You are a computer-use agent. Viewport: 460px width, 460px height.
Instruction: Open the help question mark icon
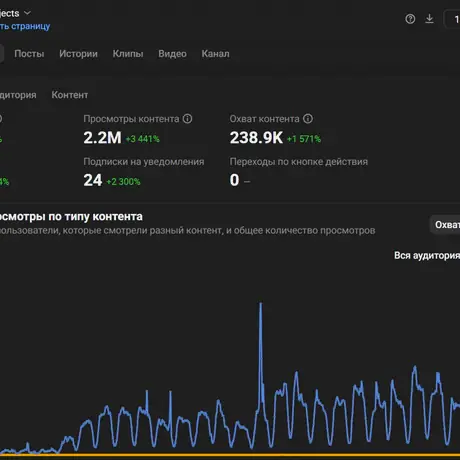(x=410, y=19)
